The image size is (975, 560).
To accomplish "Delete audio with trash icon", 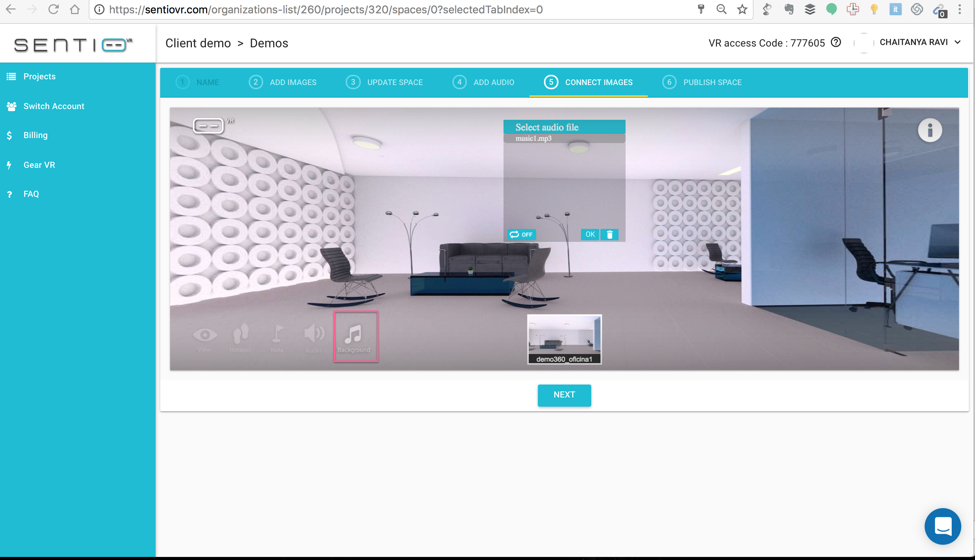I will click(x=610, y=234).
